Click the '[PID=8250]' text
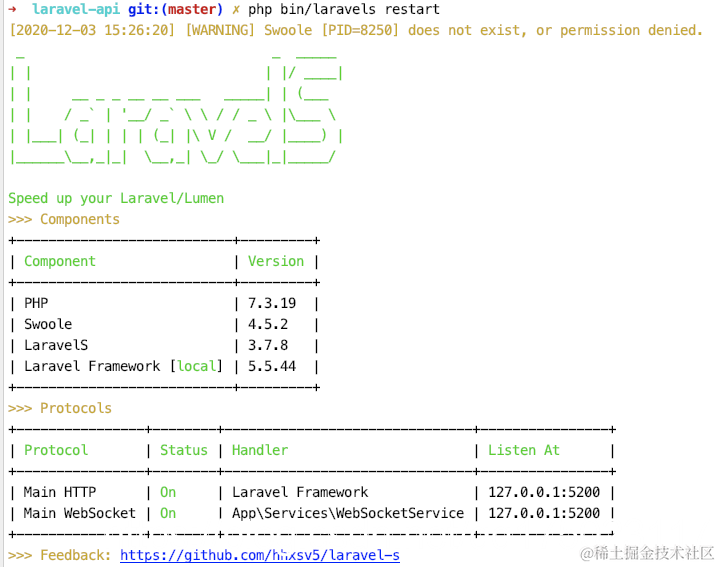The width and height of the screenshot is (720, 567). [x=360, y=30]
